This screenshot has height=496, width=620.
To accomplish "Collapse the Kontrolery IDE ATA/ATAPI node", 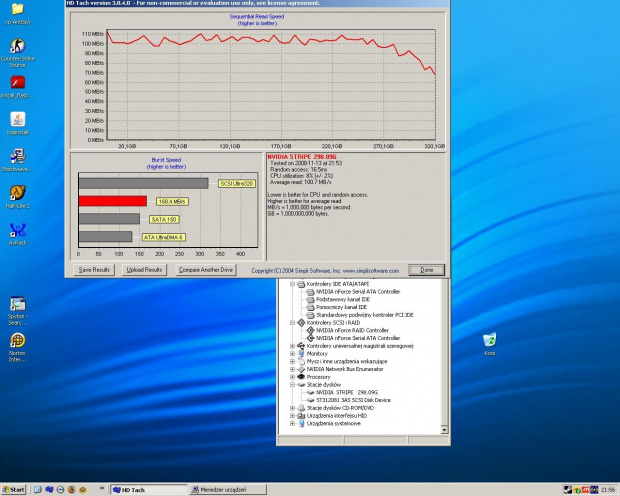I will coord(293,284).
